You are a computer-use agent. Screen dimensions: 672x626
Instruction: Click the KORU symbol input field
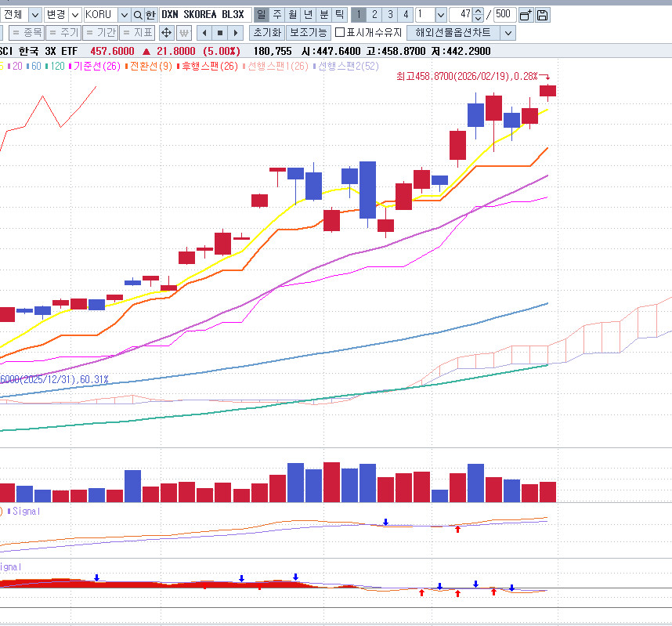(101, 15)
